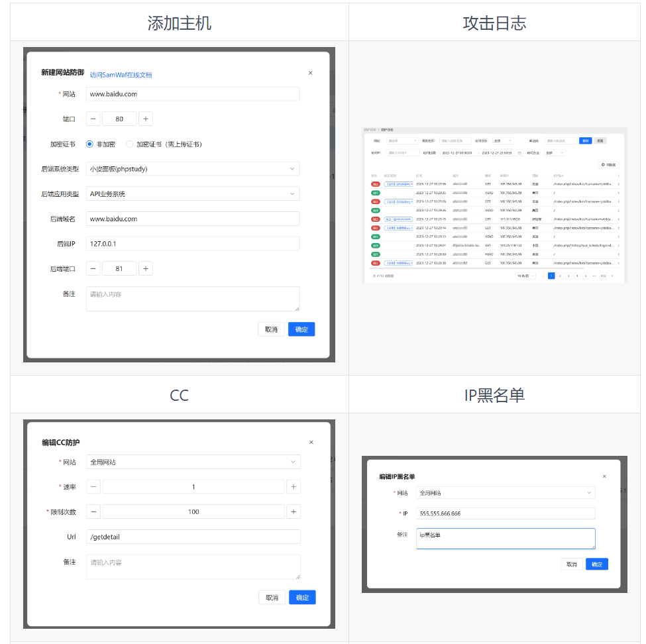Open the rows-per-page dropdown in attack log

(525, 276)
